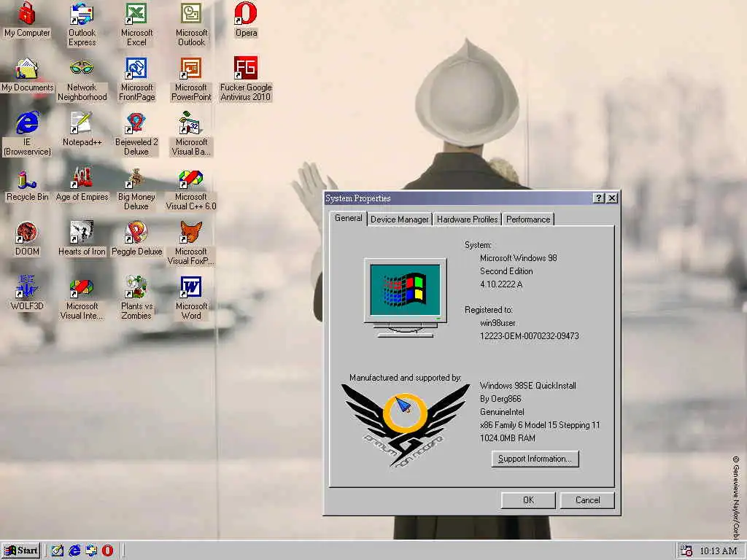This screenshot has width=747, height=560.
Task: Select the IE (Browservice) icon
Action: [27, 134]
